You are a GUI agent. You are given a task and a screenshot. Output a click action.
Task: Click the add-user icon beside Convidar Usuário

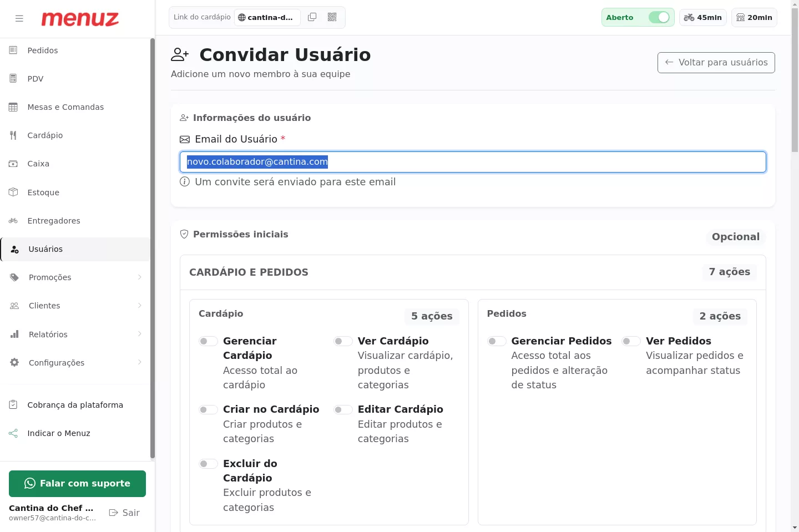(180, 54)
